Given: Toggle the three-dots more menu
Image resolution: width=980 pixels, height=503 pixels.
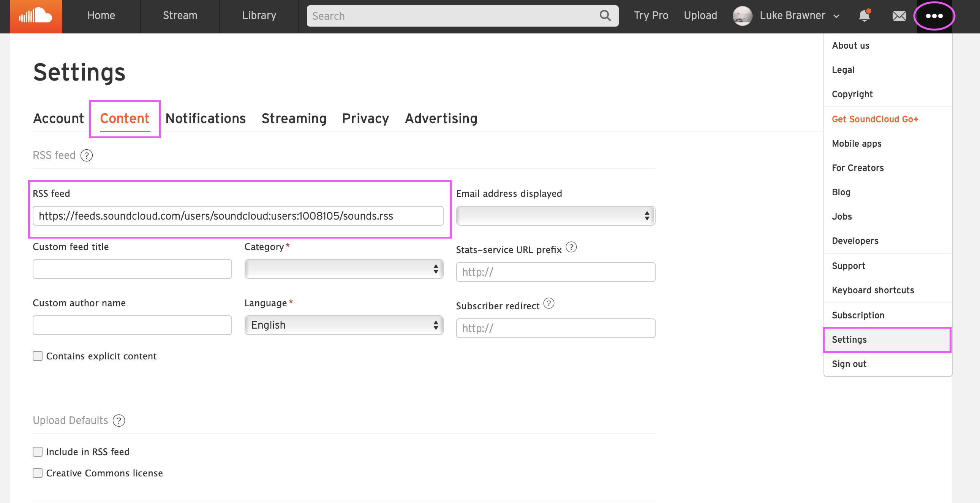Looking at the screenshot, I should (934, 16).
